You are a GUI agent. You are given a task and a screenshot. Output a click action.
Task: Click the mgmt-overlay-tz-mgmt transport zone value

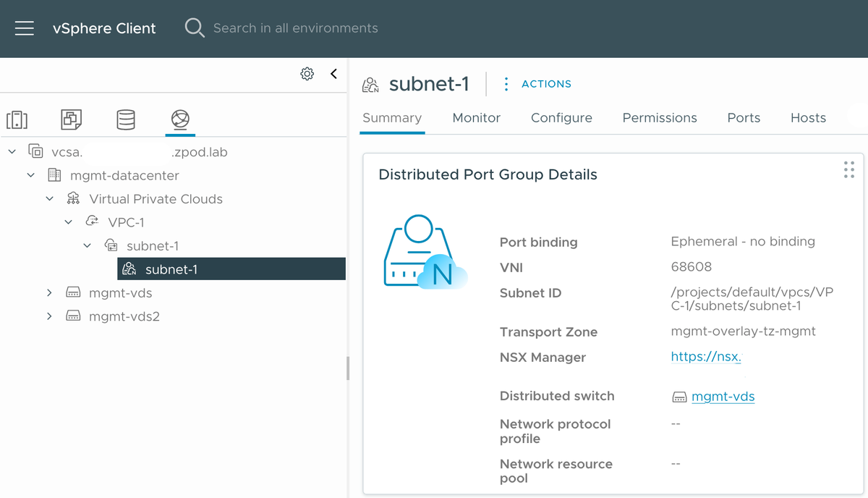744,332
